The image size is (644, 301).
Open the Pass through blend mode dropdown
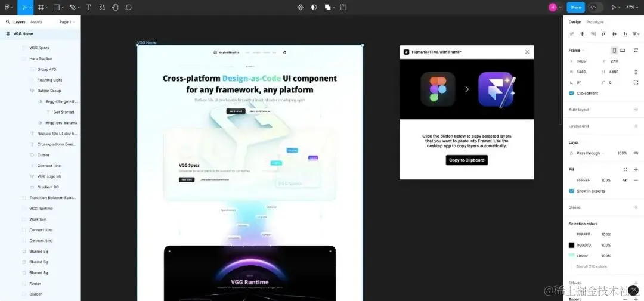click(590, 153)
